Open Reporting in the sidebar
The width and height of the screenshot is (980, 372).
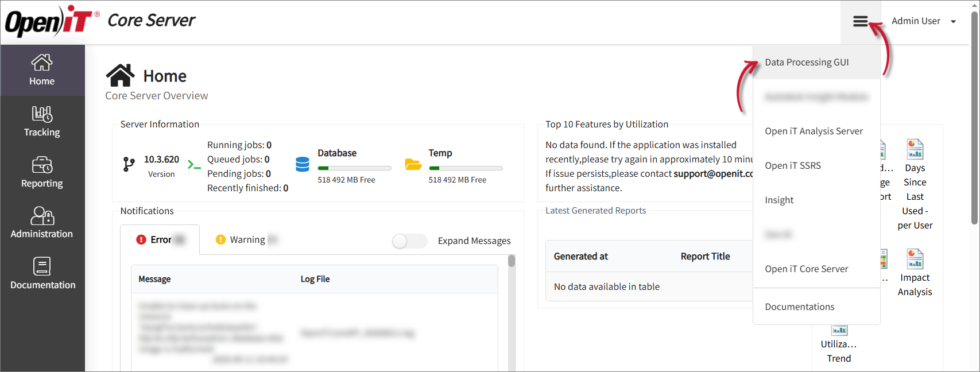click(x=42, y=172)
